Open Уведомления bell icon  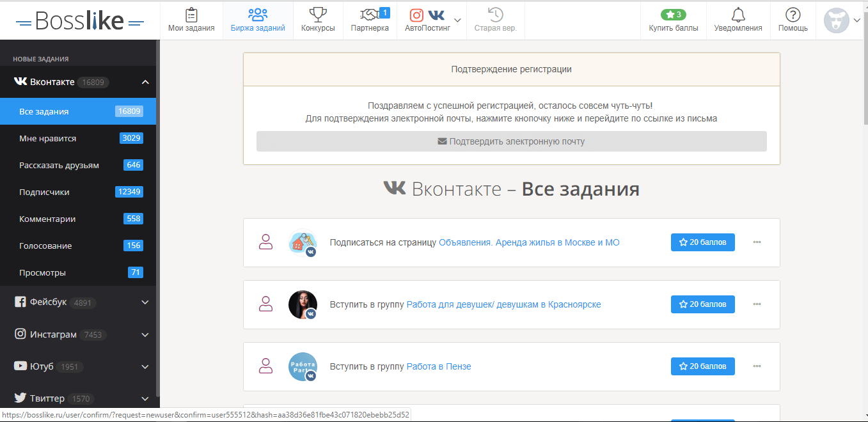tap(738, 15)
